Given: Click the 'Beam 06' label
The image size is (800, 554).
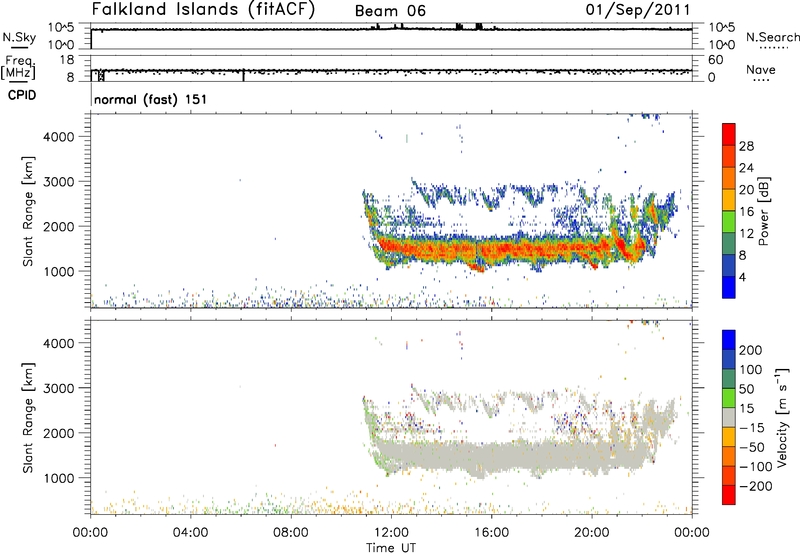Looking at the screenshot, I should click(x=390, y=11).
